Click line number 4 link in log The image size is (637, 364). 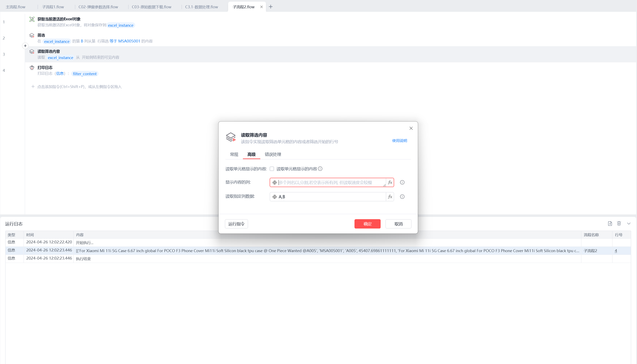(616, 251)
